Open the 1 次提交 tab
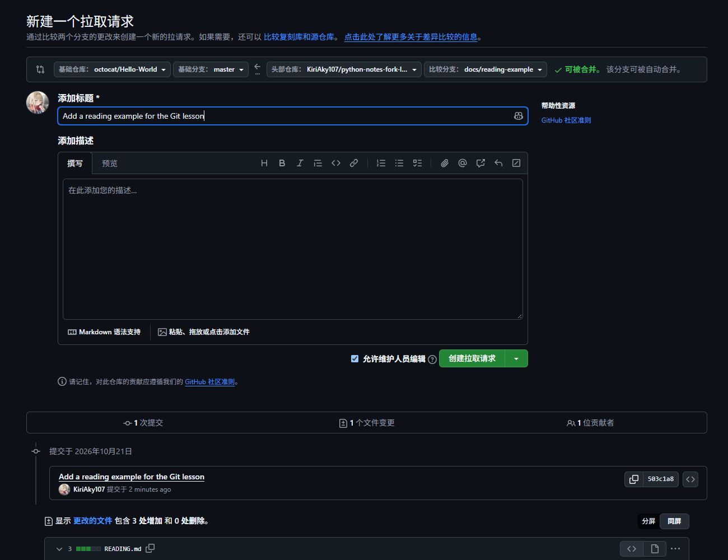This screenshot has height=560, width=728. tap(143, 423)
